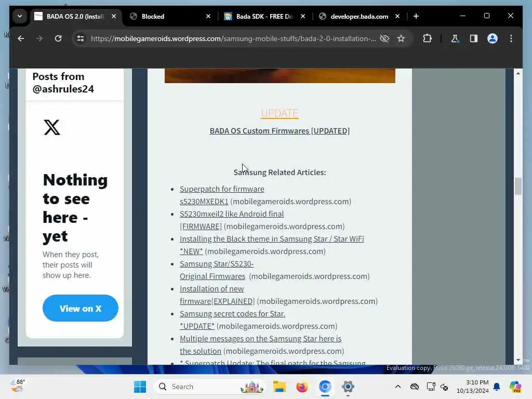The height and width of the screenshot is (399, 532).
Task: Open the profile avatar menu
Action: [x=493, y=38]
